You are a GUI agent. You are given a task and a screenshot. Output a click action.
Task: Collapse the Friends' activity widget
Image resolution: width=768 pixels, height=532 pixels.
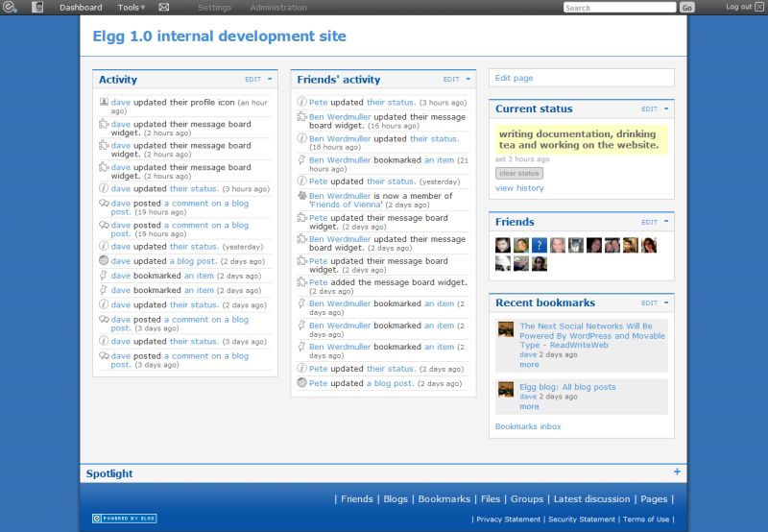coord(468,79)
